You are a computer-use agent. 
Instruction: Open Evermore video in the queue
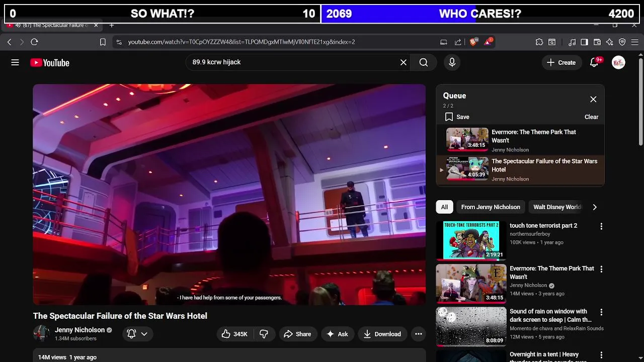[x=520, y=141]
